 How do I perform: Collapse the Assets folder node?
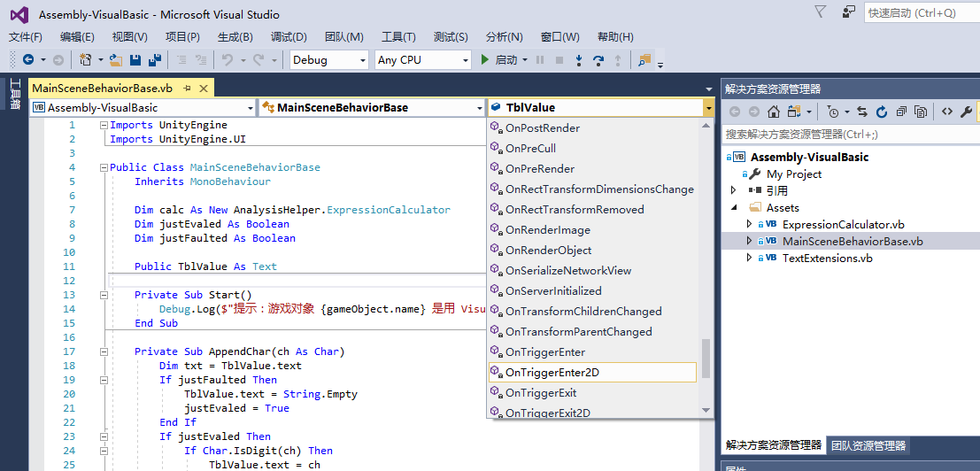point(733,207)
